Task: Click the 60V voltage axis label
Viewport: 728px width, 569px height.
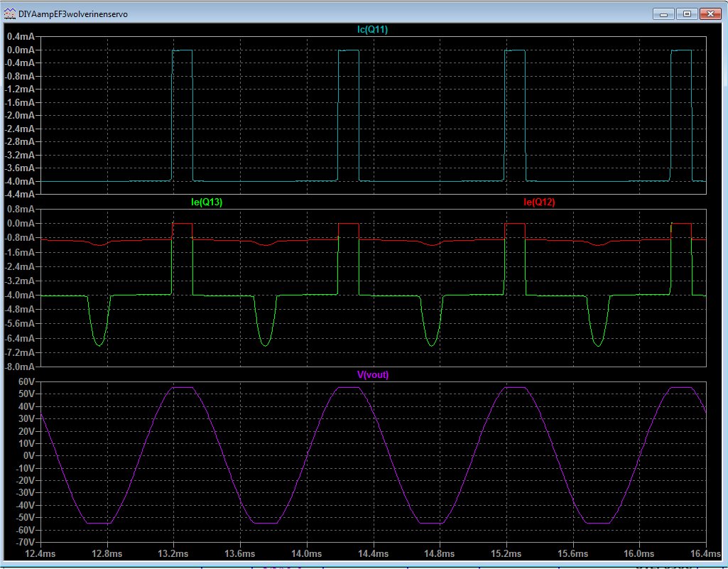Action: (x=27, y=381)
